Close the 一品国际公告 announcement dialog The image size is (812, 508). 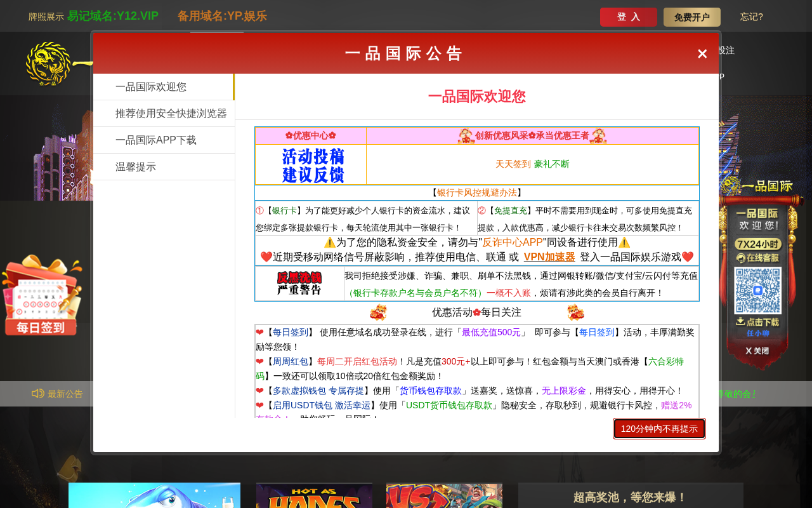click(702, 54)
